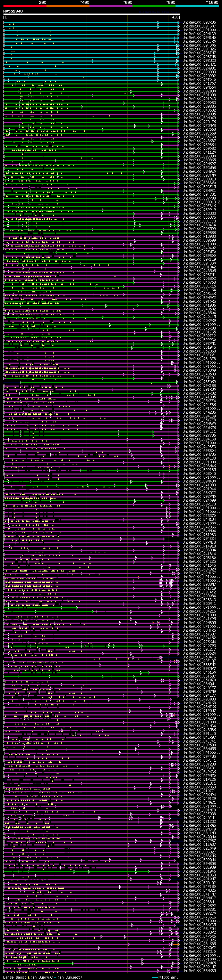Open the UniRef100_Q9ZW80 hit
Image resolution: width=222 pixels, height=980 pixels.
tap(199, 91)
